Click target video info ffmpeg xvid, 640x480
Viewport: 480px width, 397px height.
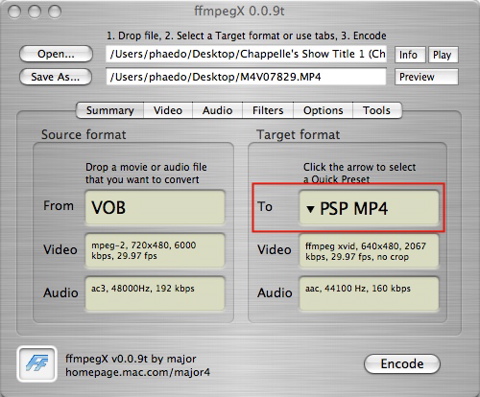[369, 251]
